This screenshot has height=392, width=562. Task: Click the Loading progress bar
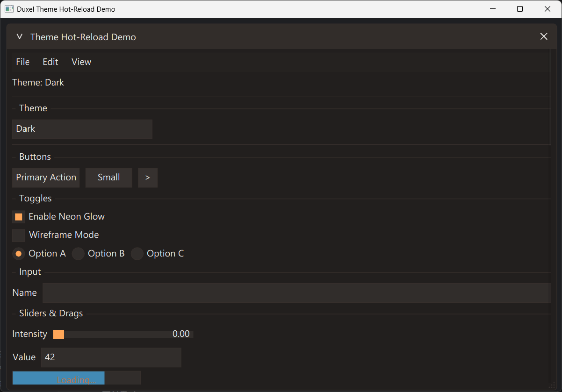point(77,378)
